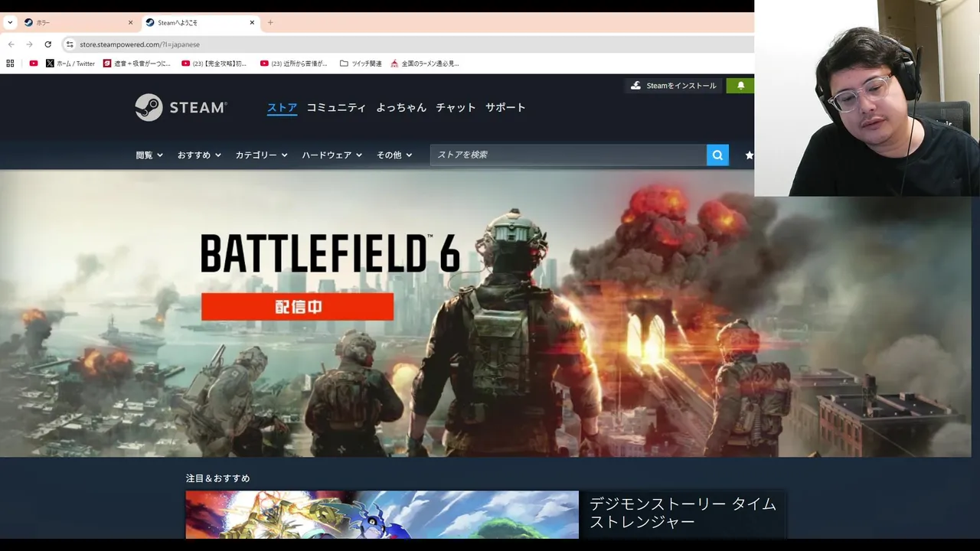Open the green notifications bell
This screenshot has width=980, height=551.
(x=740, y=86)
